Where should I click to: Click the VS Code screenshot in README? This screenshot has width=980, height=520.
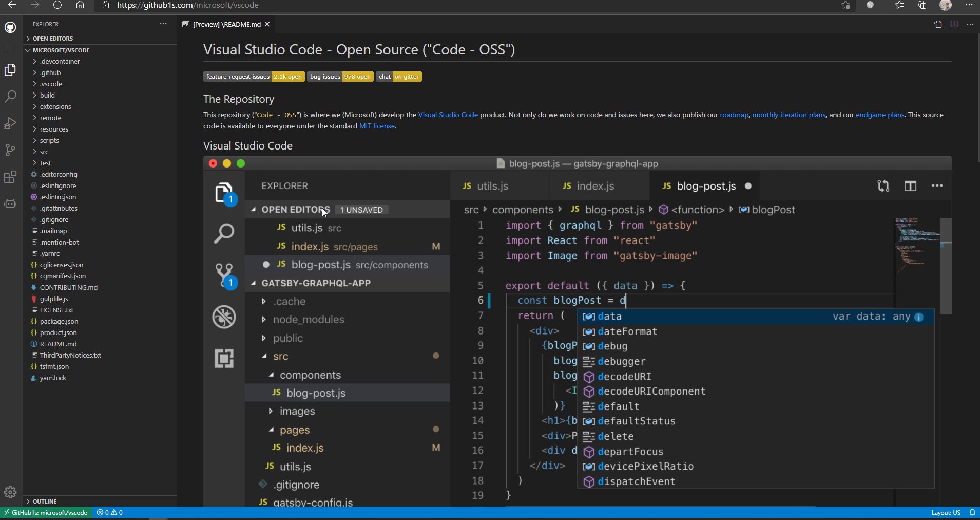[x=578, y=331]
